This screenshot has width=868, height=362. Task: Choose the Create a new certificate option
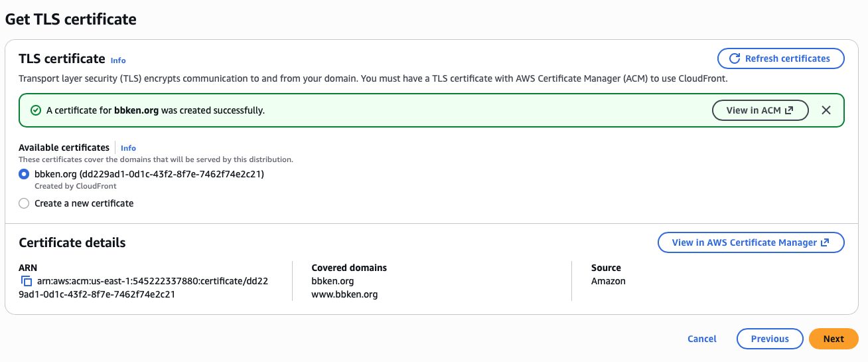point(24,203)
